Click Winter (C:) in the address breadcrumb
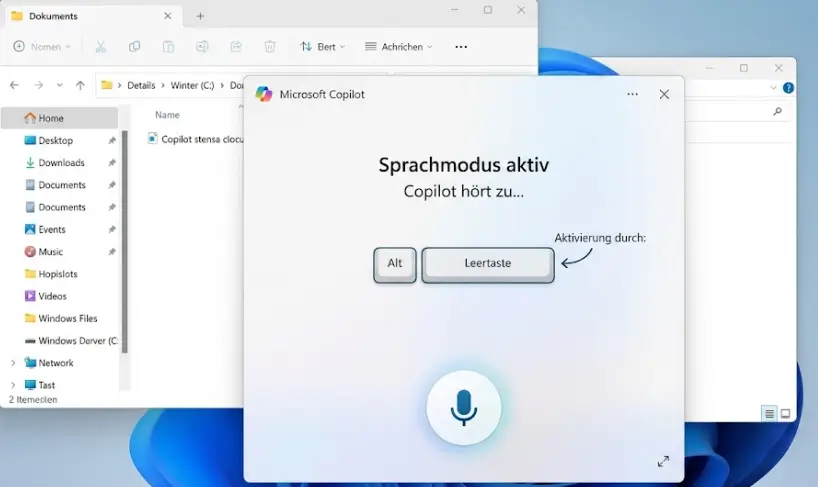The width and height of the screenshot is (818, 487). pos(192,86)
